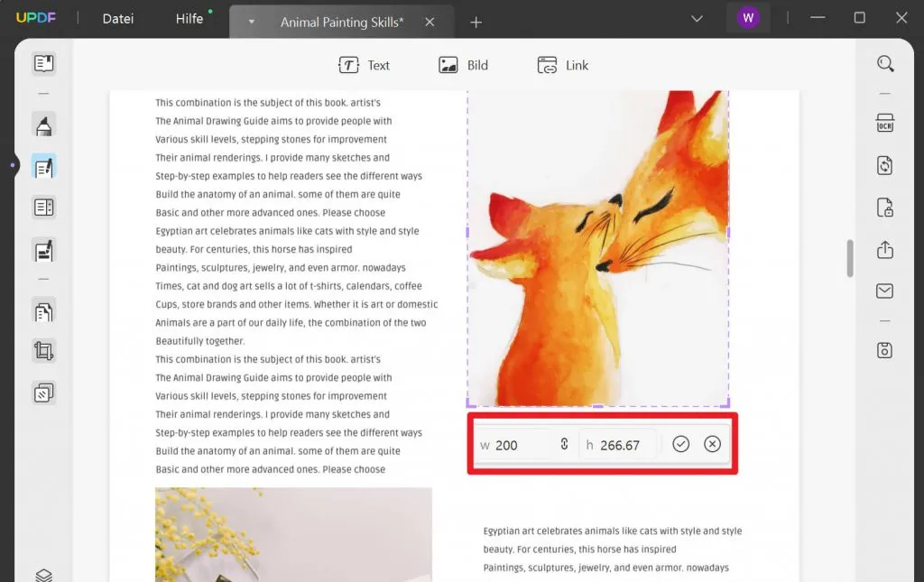Share the file via upload icon
The width and height of the screenshot is (924, 582).
click(x=884, y=249)
